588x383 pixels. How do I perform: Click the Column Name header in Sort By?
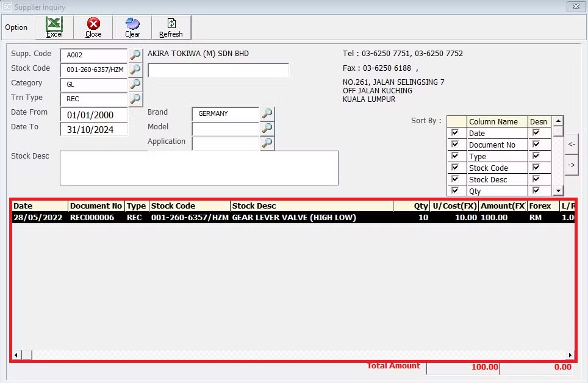497,121
